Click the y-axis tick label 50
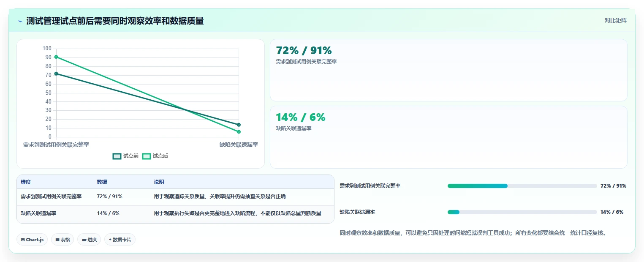This screenshot has width=644, height=262. 48,93
